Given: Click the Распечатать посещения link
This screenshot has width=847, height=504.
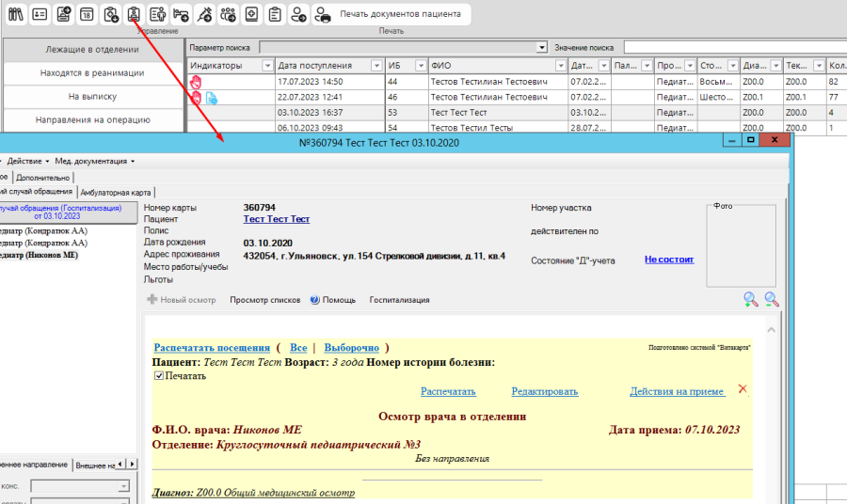Looking at the screenshot, I should tap(212, 348).
